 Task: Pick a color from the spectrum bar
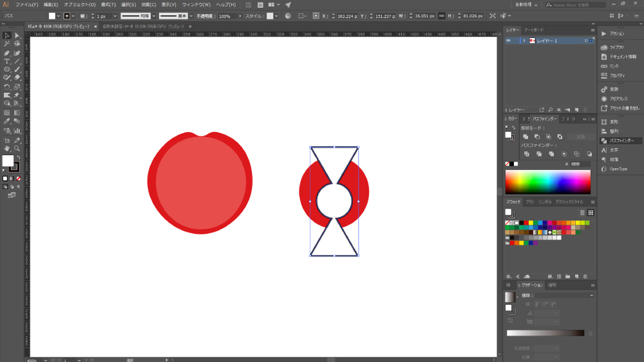(x=548, y=182)
